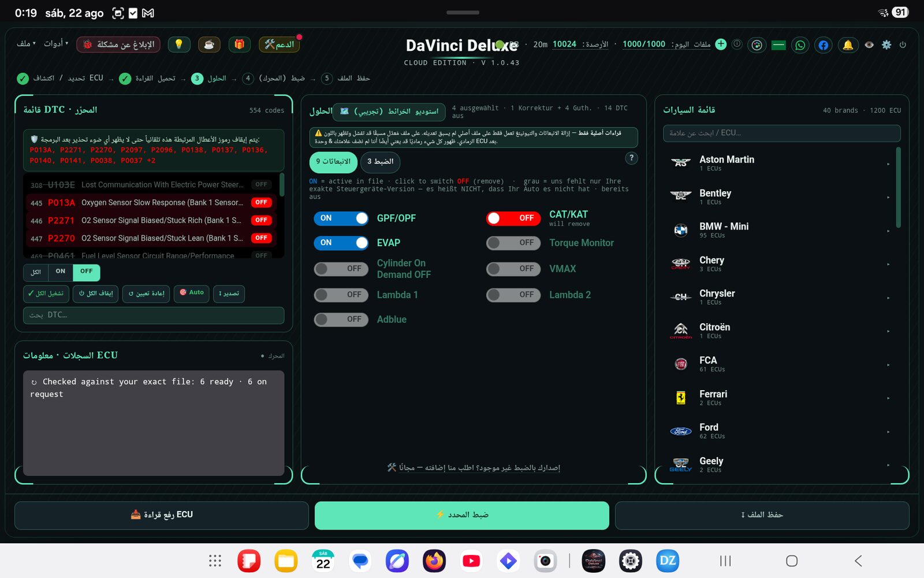Toggle OFF badge for U103E code
The width and height of the screenshot is (924, 578).
[x=261, y=185]
